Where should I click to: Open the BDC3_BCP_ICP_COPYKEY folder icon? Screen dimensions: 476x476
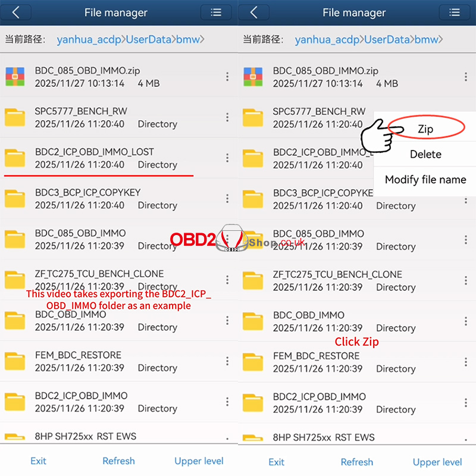15,198
